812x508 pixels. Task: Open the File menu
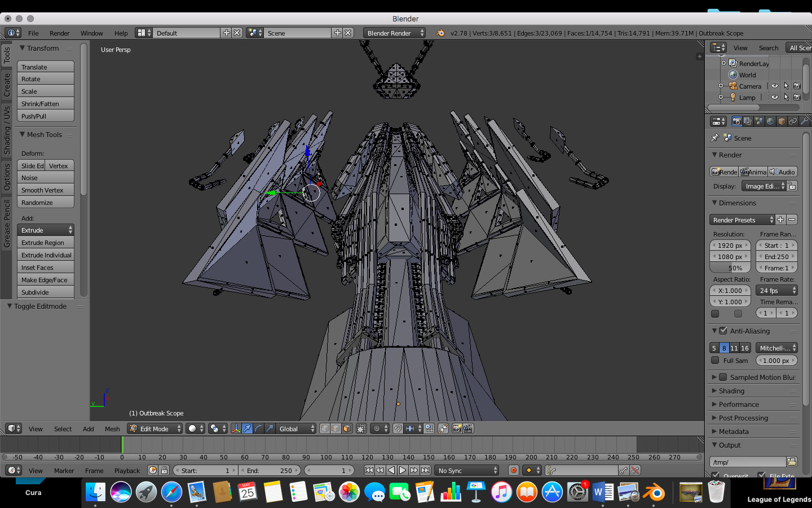point(33,33)
